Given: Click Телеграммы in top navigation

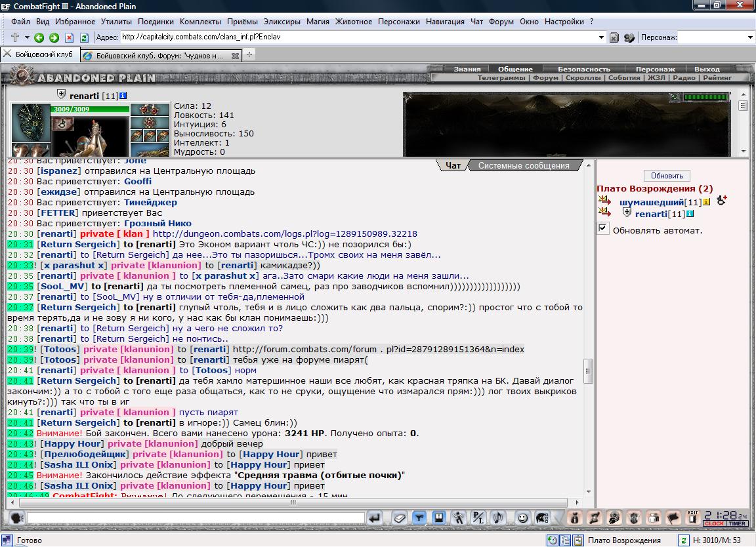Looking at the screenshot, I should pos(501,77).
